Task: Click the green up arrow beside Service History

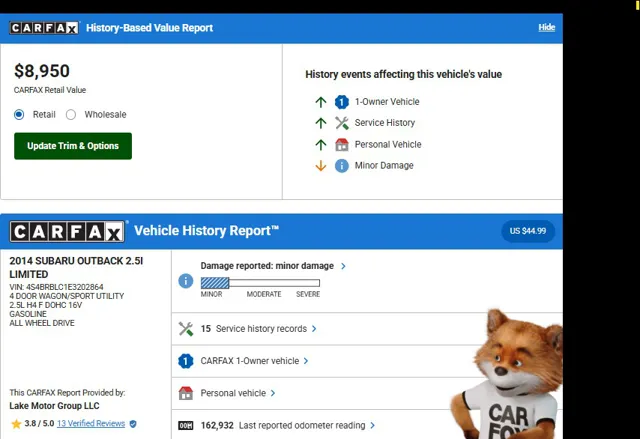Action: tap(321, 123)
